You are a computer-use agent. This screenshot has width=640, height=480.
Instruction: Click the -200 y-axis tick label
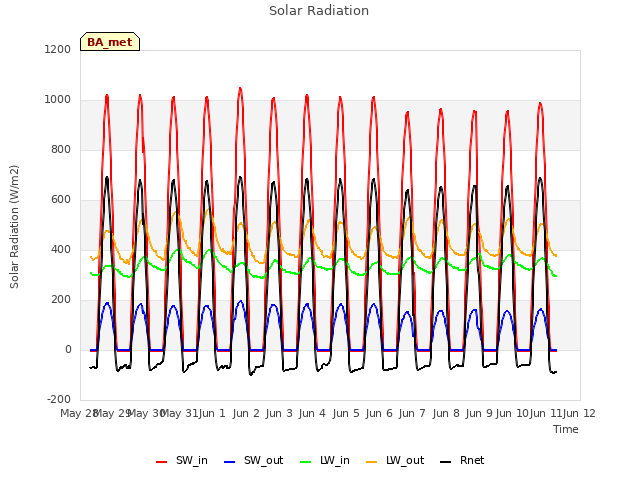coord(59,399)
